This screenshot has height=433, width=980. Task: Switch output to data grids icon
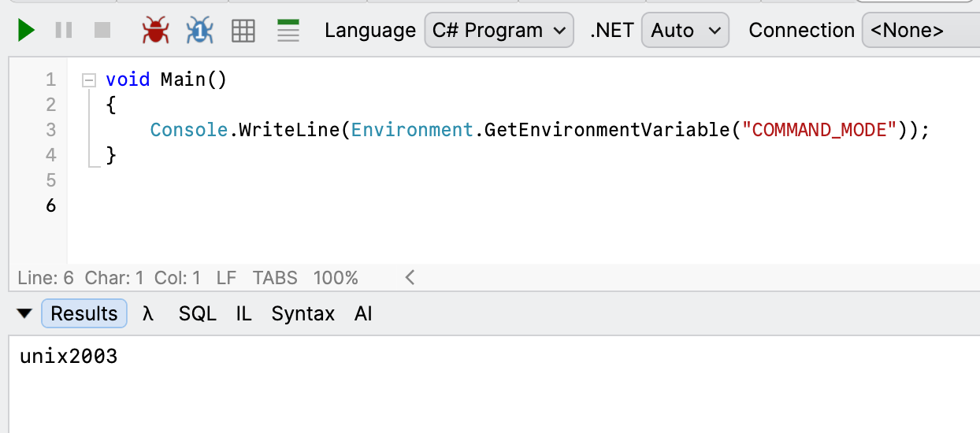(x=243, y=31)
